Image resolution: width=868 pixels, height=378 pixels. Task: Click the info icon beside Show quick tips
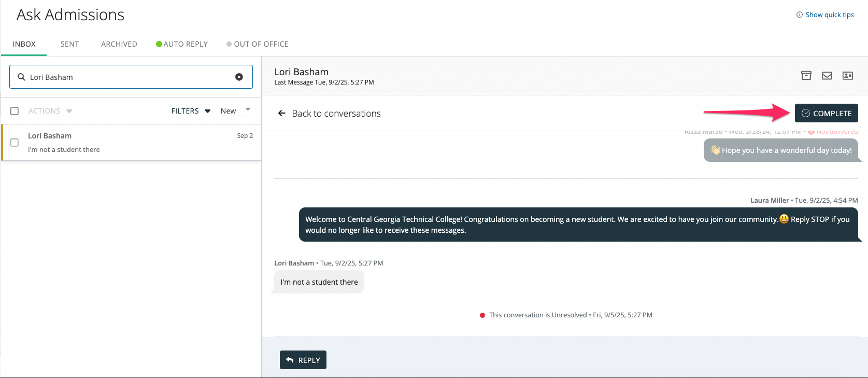(x=800, y=15)
